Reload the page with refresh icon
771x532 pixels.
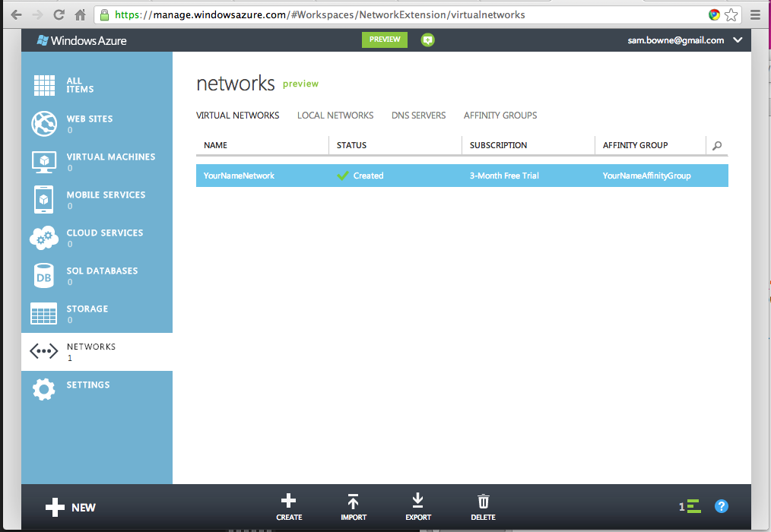click(59, 14)
